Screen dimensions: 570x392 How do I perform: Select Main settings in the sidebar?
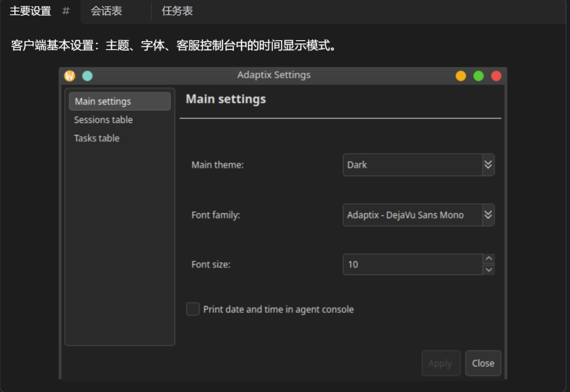point(120,101)
